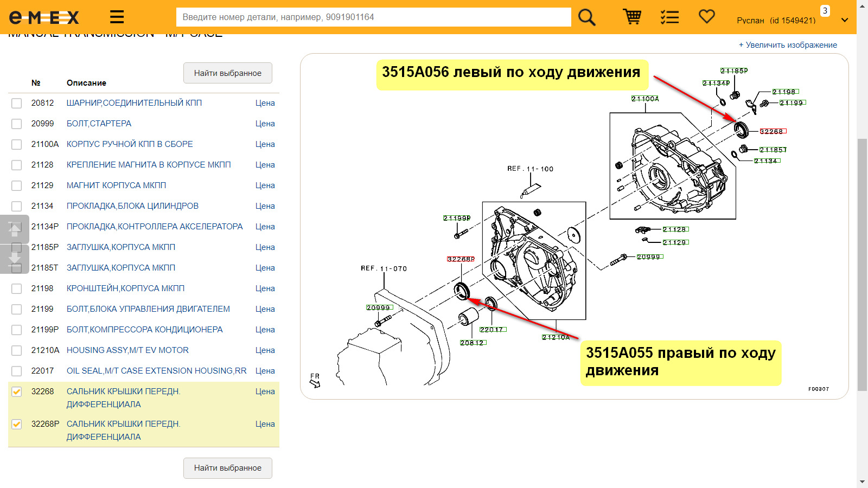Check the box for part 21129

17,185
